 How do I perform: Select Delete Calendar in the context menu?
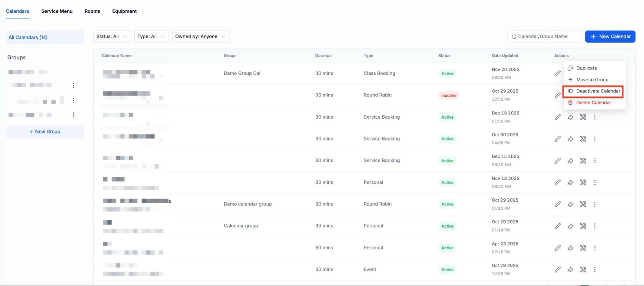click(593, 103)
